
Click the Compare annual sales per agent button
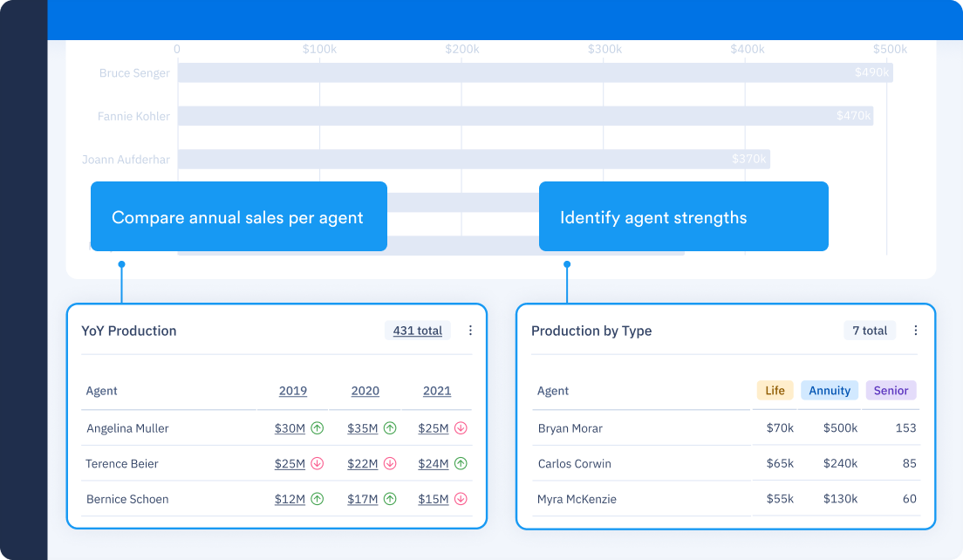tap(238, 216)
